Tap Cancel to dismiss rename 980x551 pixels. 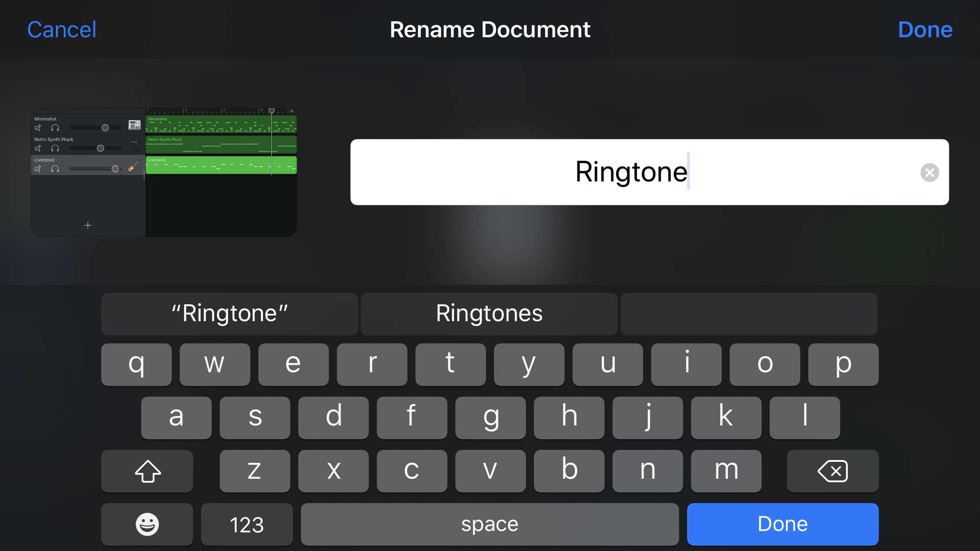[x=62, y=30]
